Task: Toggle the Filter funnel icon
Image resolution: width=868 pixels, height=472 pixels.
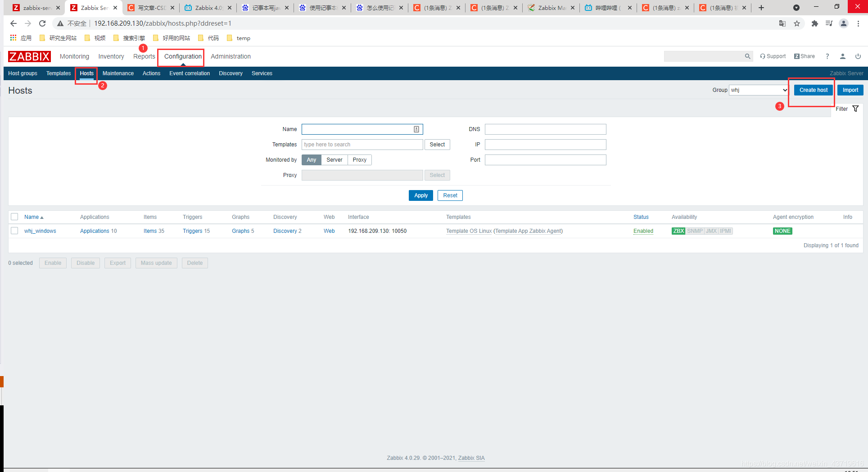Action: [x=855, y=109]
